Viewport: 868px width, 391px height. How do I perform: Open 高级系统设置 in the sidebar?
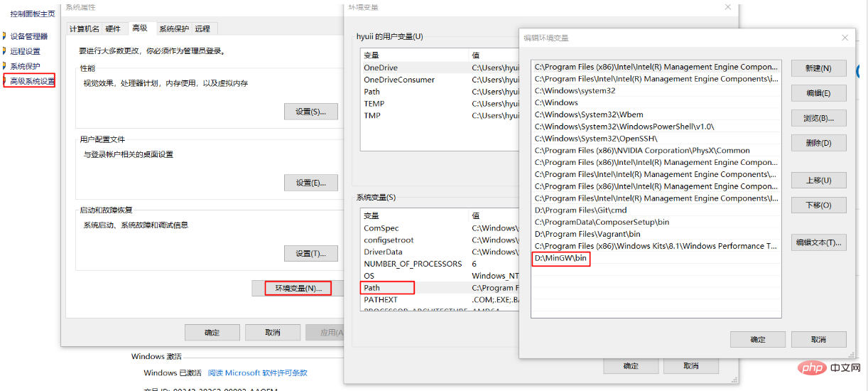(x=32, y=81)
